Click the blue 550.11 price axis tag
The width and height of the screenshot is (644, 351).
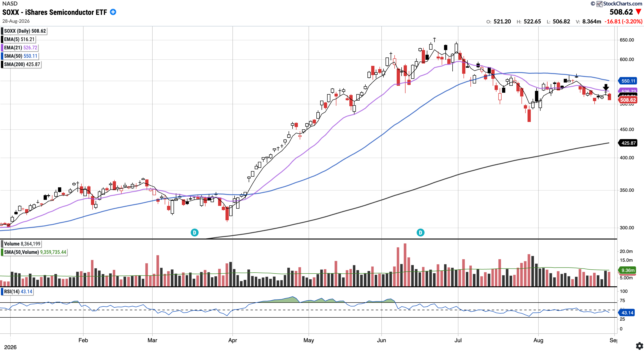628,81
